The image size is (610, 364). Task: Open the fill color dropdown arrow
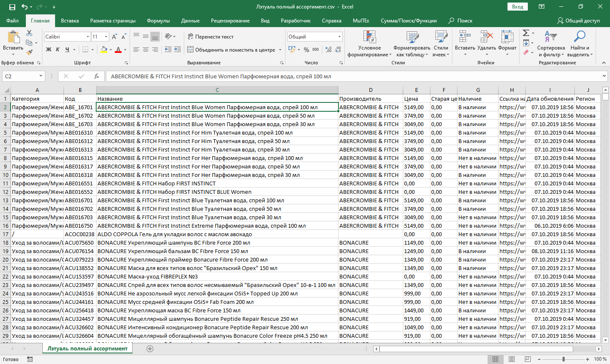pos(111,50)
